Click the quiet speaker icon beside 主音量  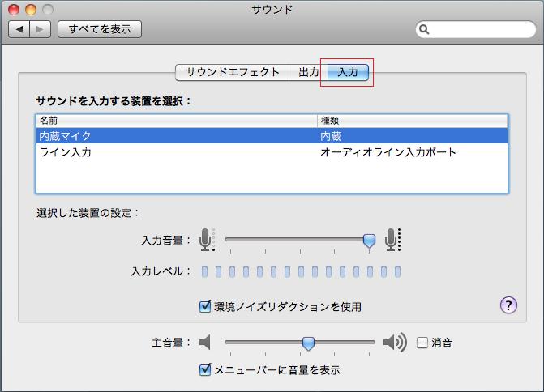(205, 343)
